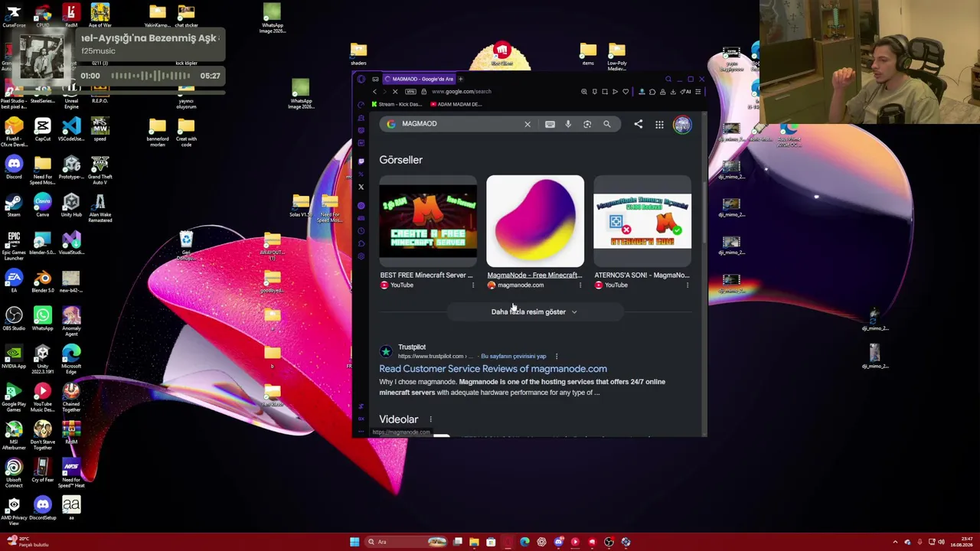Clear the MAGMAOD search query
The width and height of the screenshot is (980, 551).
coord(528,124)
